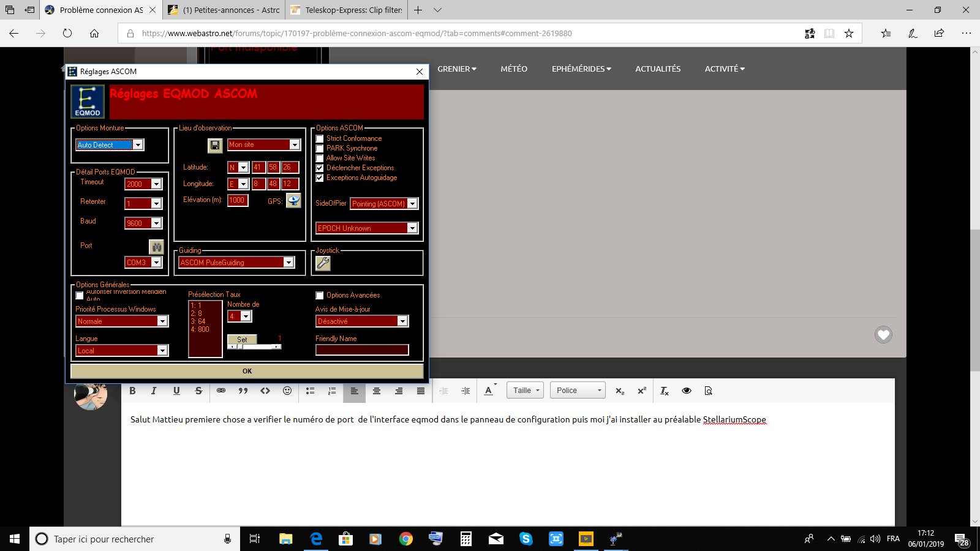980x551 pixels.
Task: Toggle italic formatting in the forum editor
Action: [154, 391]
